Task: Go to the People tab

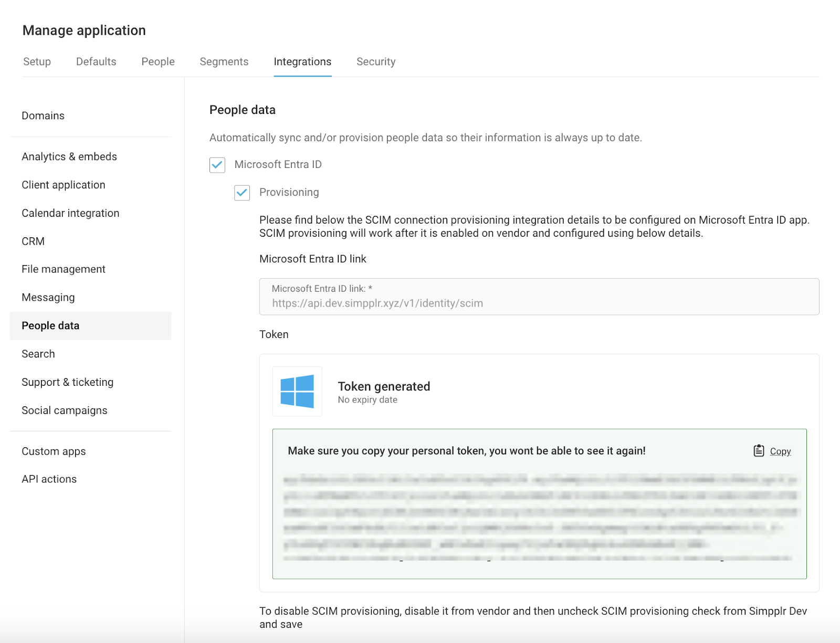Action: [x=158, y=62]
